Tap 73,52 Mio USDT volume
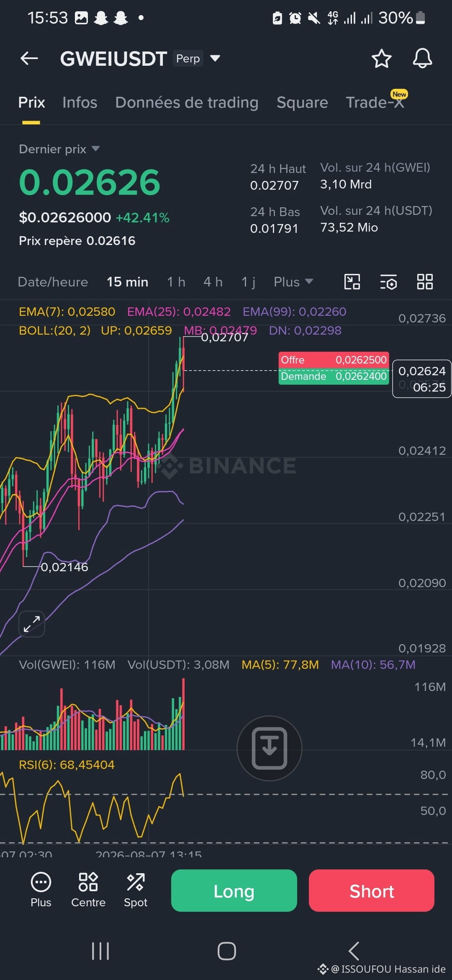452x980 pixels. [x=349, y=227]
